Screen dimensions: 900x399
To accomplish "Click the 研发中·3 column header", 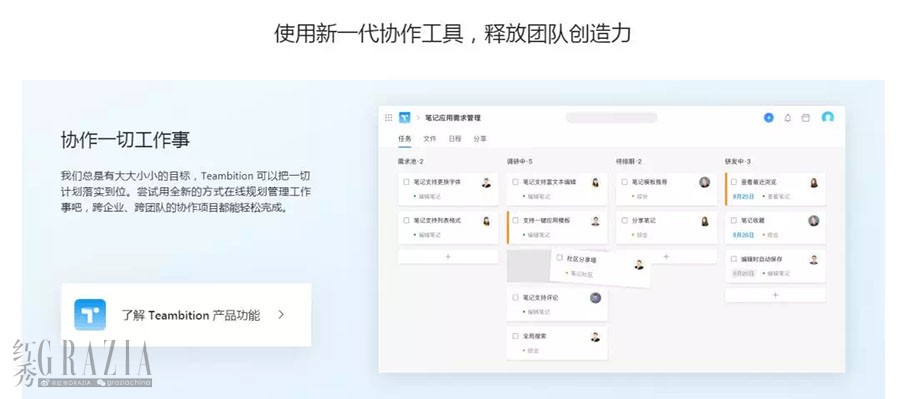I will coord(738,162).
